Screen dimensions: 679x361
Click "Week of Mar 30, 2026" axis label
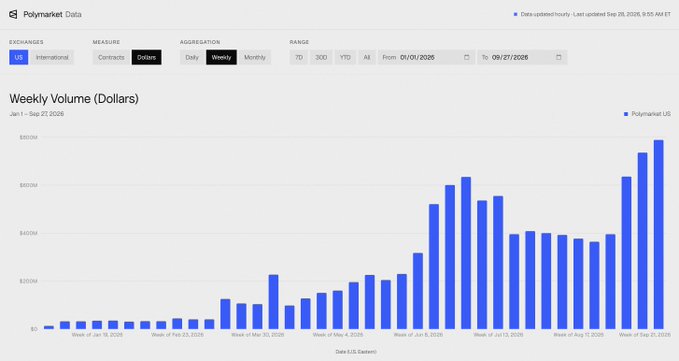257,335
